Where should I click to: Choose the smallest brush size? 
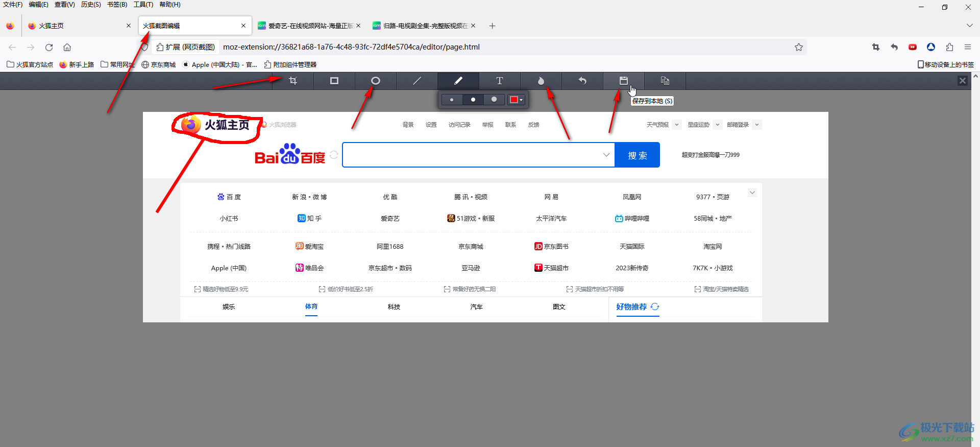[x=452, y=100]
